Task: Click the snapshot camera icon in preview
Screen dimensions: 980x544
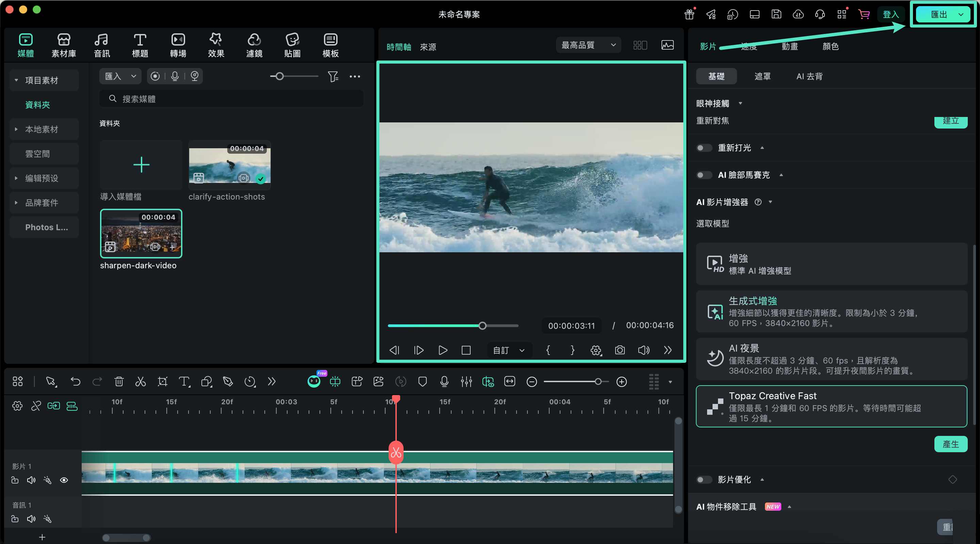Action: pos(620,350)
